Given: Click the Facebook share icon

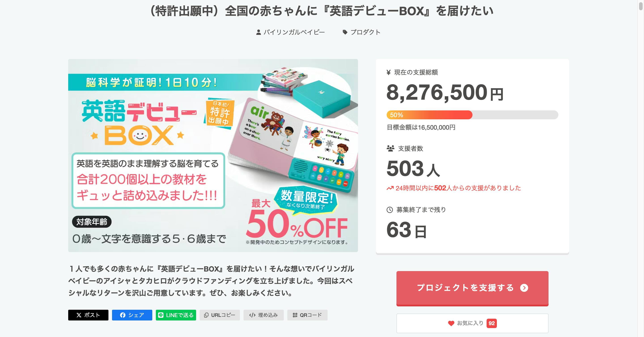Looking at the screenshot, I should tap(123, 315).
